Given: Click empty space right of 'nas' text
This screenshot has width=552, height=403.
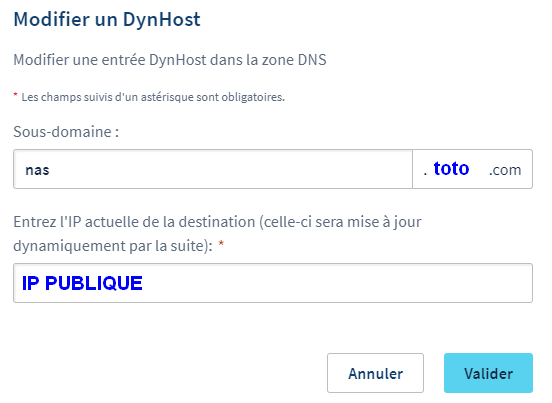Looking at the screenshot, I should [x=229, y=169].
